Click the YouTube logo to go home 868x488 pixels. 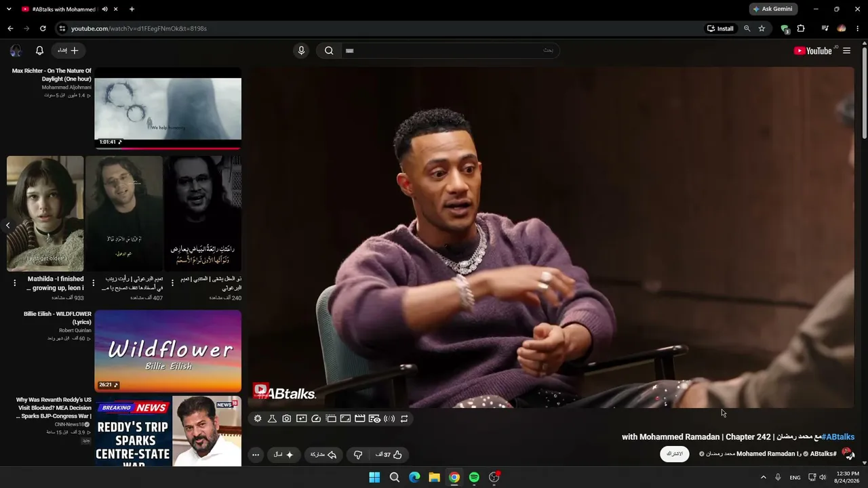tap(813, 51)
